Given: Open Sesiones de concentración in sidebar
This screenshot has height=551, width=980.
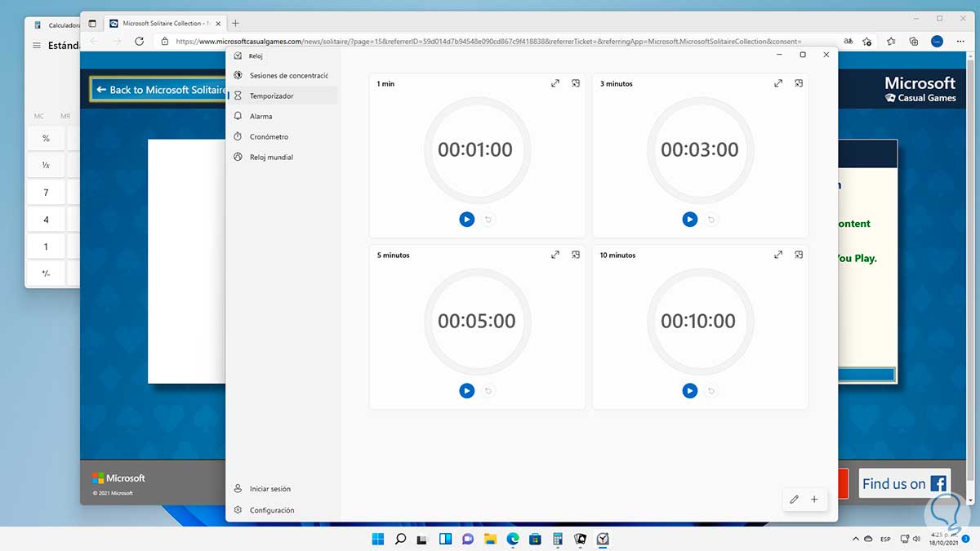Looking at the screenshot, I should pos(282,75).
